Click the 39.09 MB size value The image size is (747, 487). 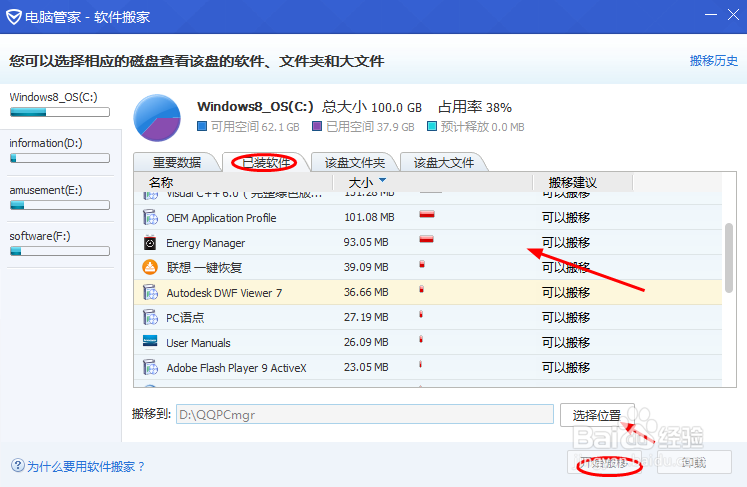(x=366, y=267)
